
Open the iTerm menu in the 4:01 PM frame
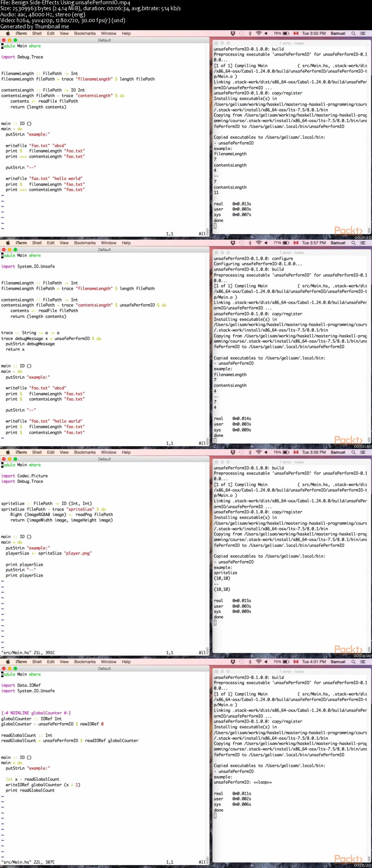click(x=21, y=662)
